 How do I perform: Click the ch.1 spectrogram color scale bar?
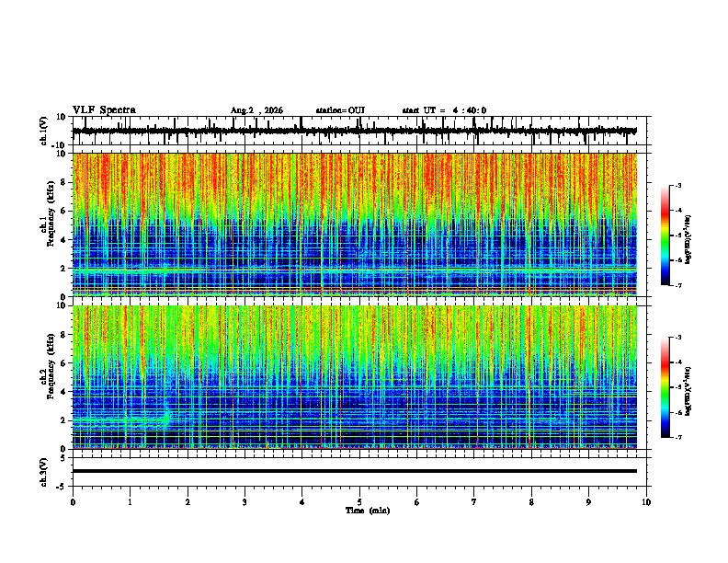665,236
